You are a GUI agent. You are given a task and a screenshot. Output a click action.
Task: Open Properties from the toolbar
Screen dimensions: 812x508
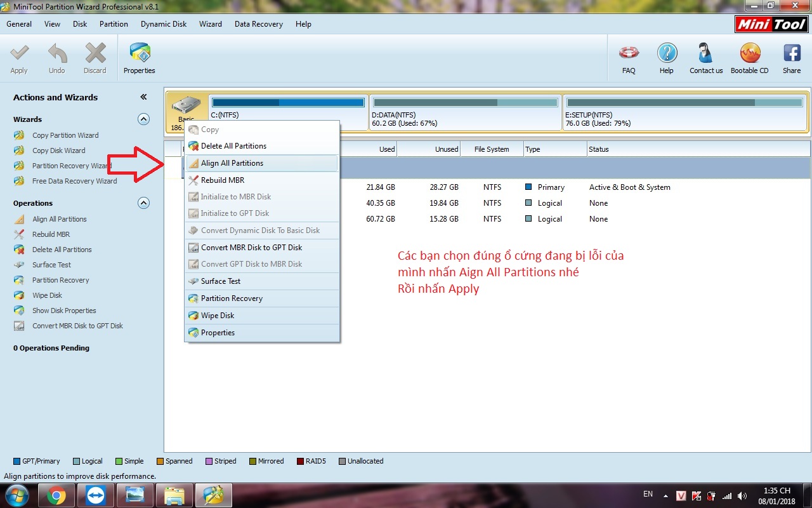[139, 58]
